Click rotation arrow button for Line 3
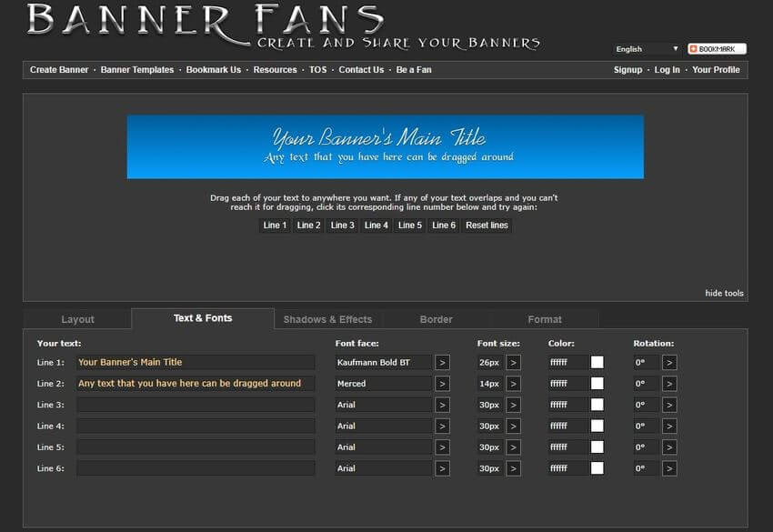 pos(669,405)
